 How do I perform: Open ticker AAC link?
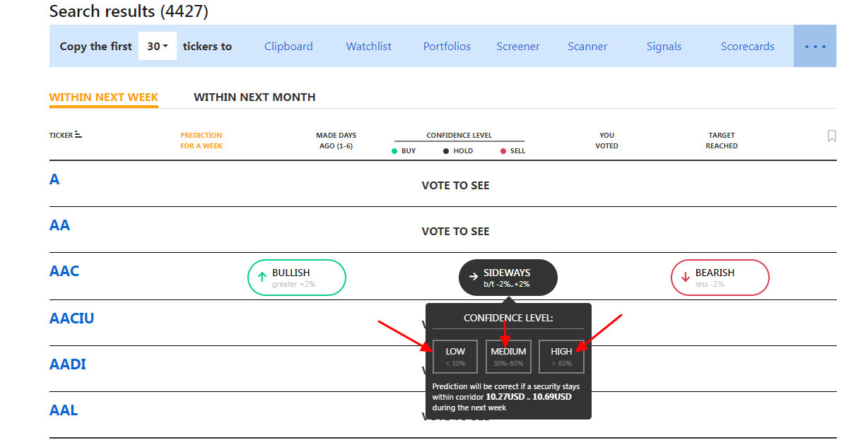[64, 271]
